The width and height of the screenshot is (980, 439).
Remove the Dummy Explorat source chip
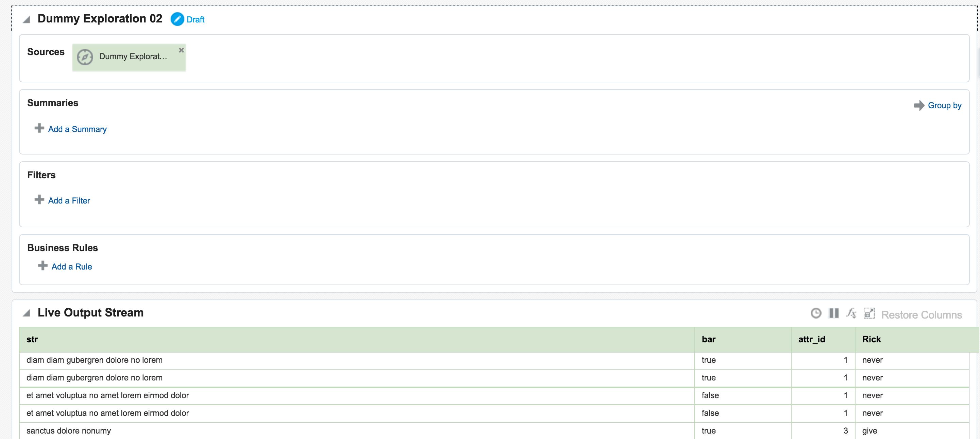[182, 50]
